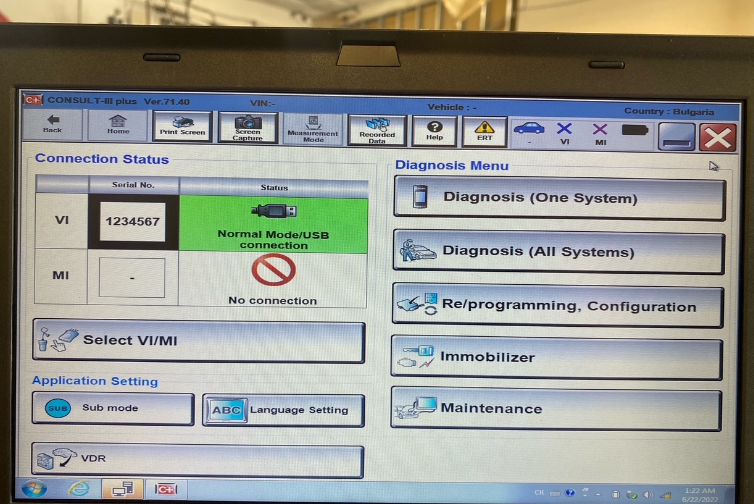
Task: Click the battery level indicator icon
Action: (x=635, y=130)
